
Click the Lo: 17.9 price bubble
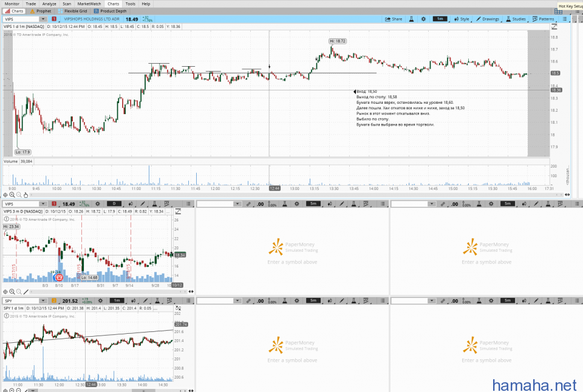pyautogui.click(x=22, y=152)
